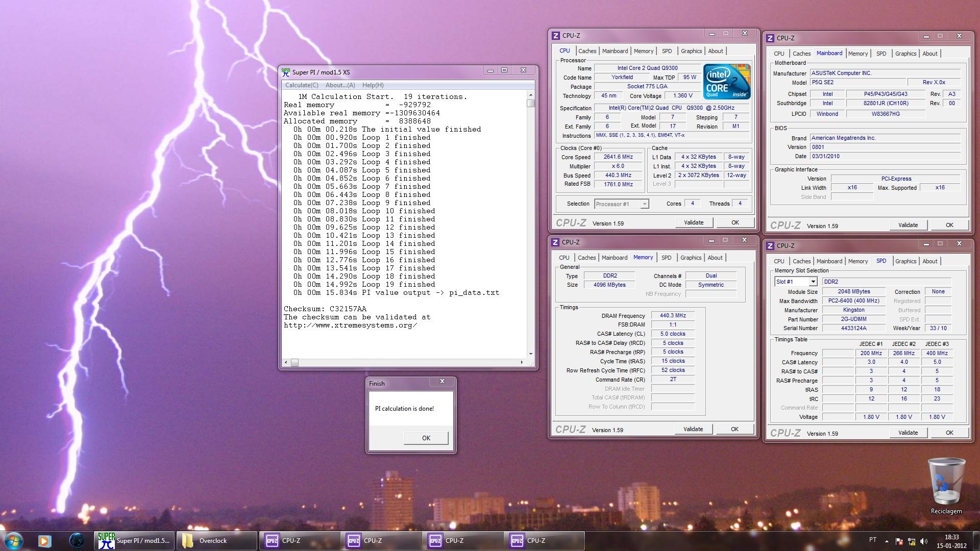Click the Super PI vertical scrollbar up arrow
The width and height of the screenshot is (980, 551).
[531, 95]
